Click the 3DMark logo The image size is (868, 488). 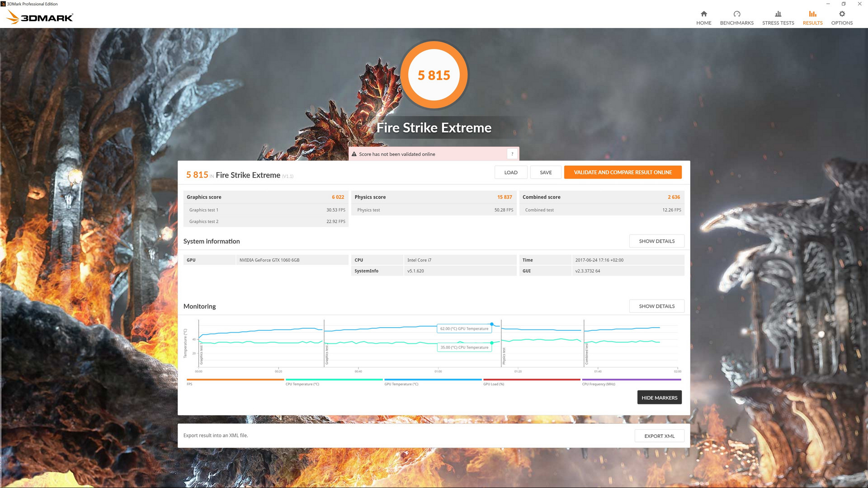coord(40,18)
